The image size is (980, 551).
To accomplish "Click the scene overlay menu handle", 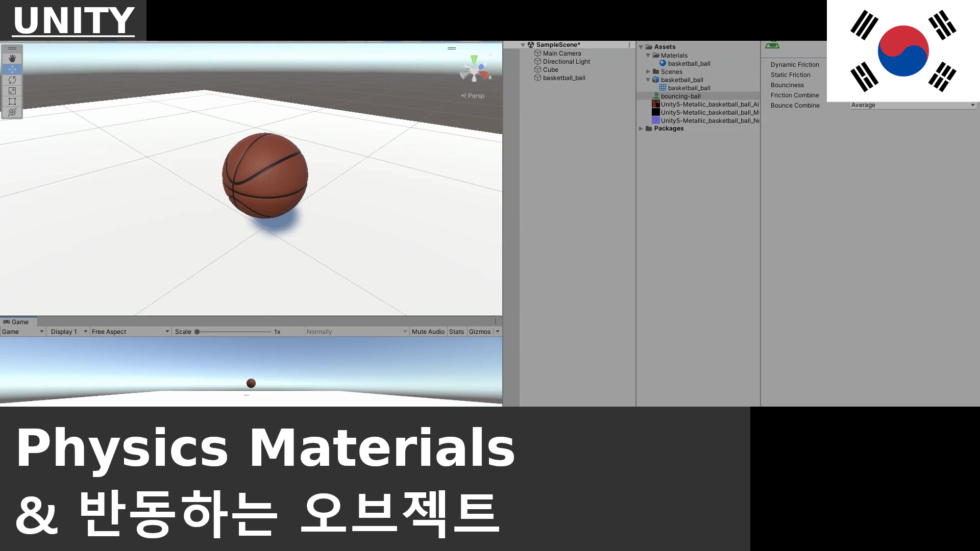I will pyautogui.click(x=452, y=48).
